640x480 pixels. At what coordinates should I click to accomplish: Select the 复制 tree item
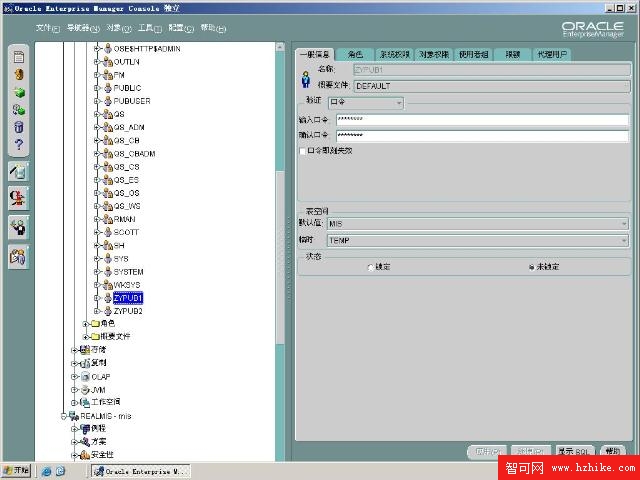click(x=99, y=363)
